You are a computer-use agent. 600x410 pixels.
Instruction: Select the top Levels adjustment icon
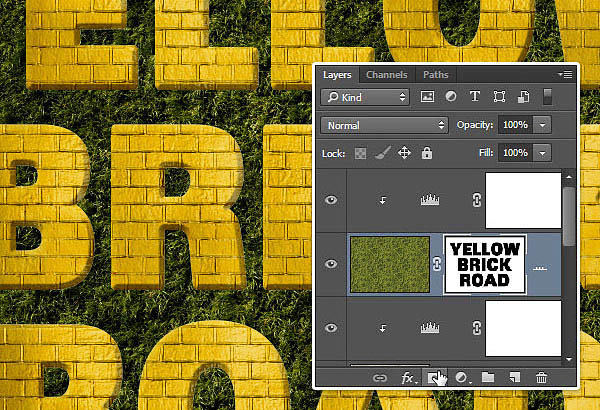click(430, 199)
